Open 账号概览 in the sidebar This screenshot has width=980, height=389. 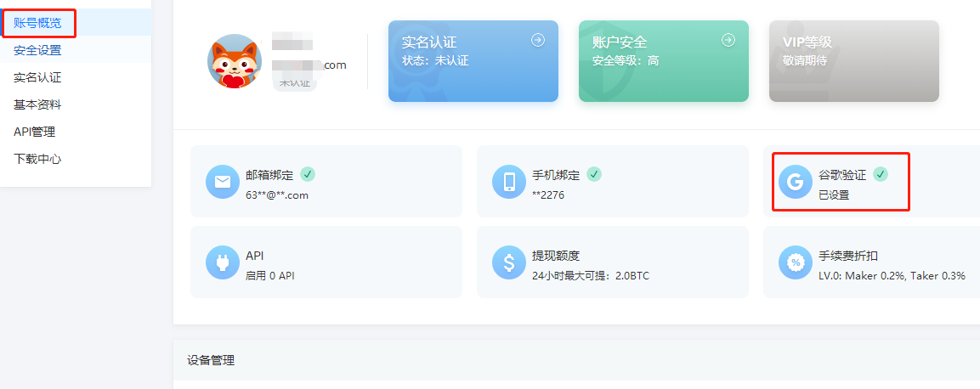coord(37,24)
